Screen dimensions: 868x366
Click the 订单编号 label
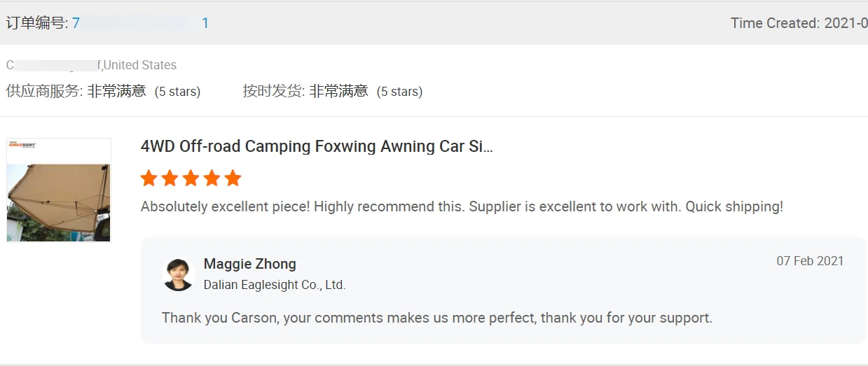tap(36, 23)
